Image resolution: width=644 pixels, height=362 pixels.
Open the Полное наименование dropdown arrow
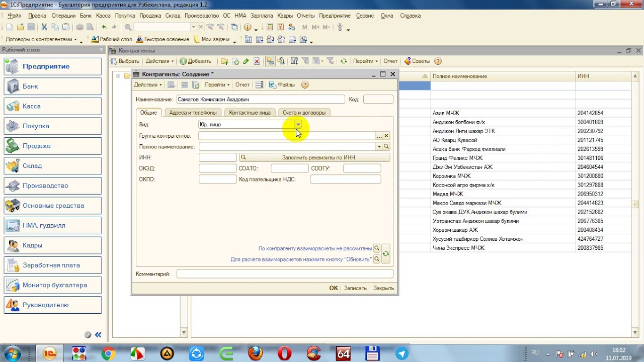tap(379, 147)
